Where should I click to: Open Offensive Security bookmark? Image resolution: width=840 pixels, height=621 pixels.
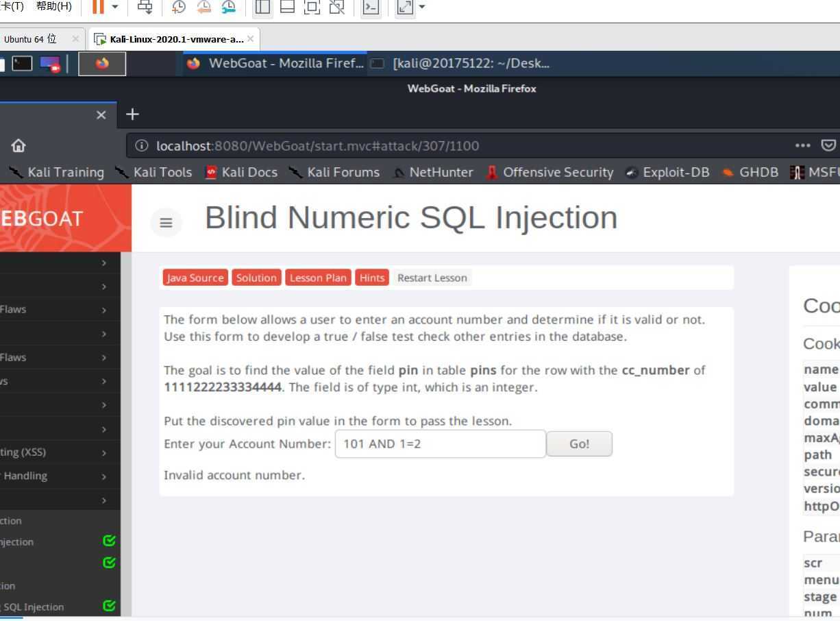(549, 172)
